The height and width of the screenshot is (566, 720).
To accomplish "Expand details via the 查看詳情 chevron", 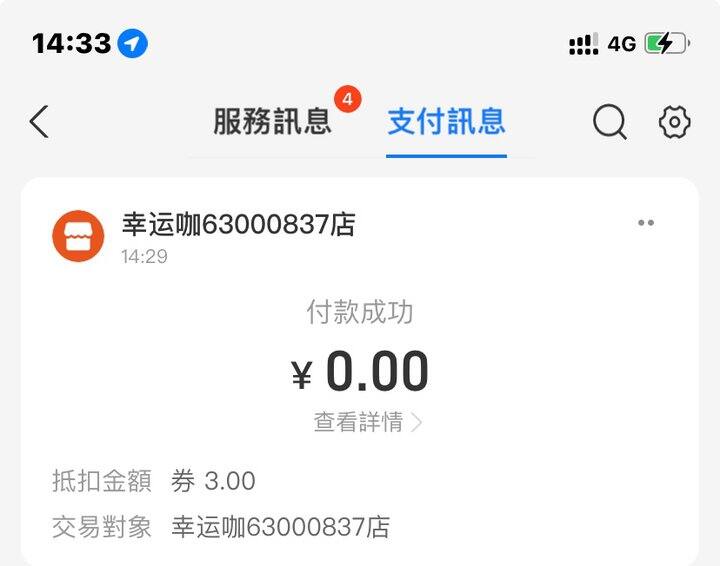I will 416,422.
